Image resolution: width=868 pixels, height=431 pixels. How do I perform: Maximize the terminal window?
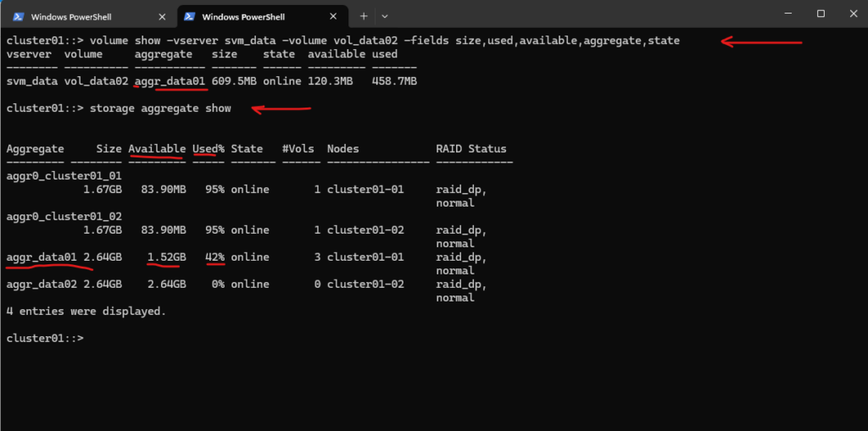tap(821, 14)
